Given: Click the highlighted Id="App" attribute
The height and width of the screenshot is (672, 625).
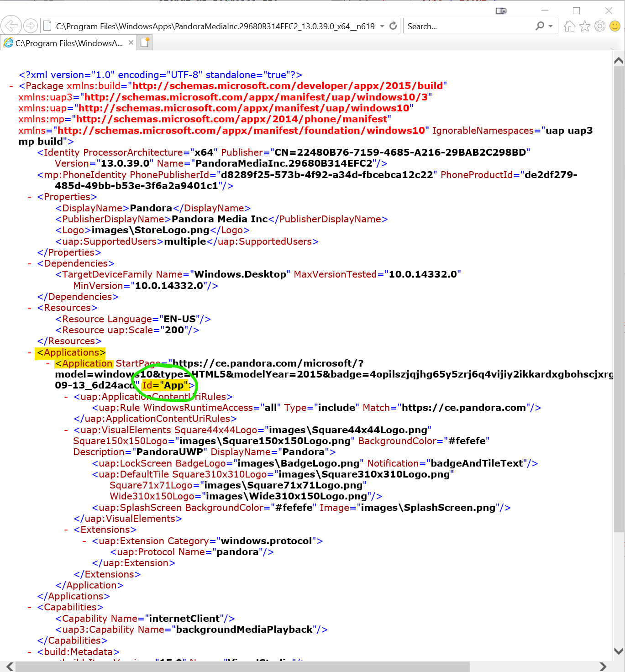Looking at the screenshot, I should [x=165, y=385].
